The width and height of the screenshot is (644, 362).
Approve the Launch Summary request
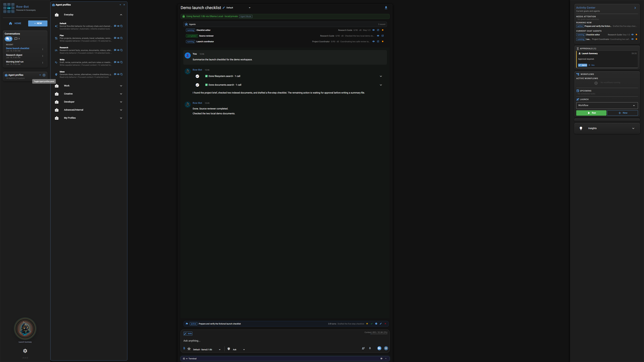tap(582, 65)
